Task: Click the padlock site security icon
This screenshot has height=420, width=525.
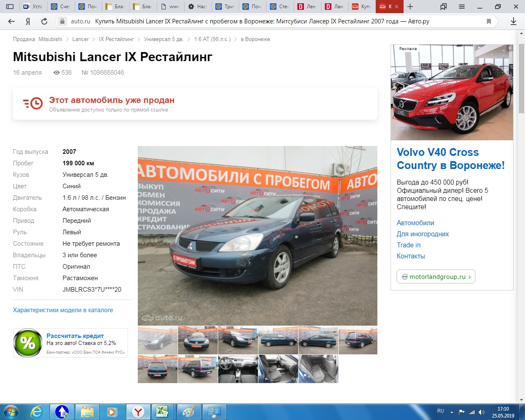Action: coord(62,21)
